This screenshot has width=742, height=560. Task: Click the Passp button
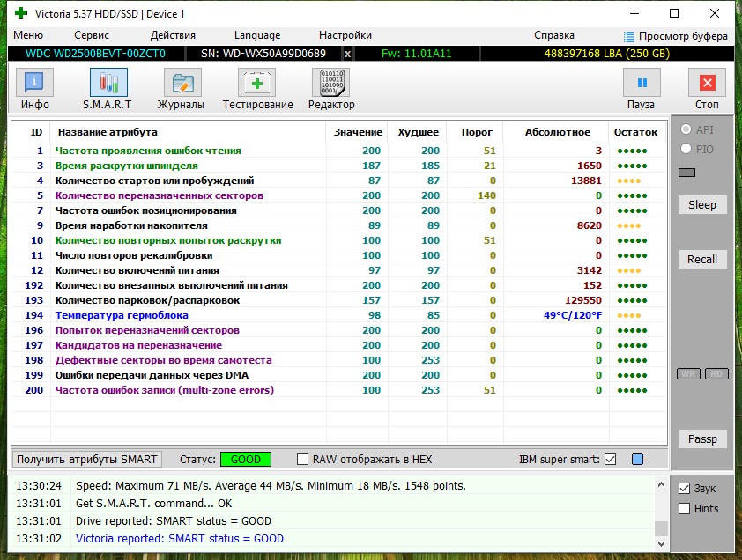702,438
